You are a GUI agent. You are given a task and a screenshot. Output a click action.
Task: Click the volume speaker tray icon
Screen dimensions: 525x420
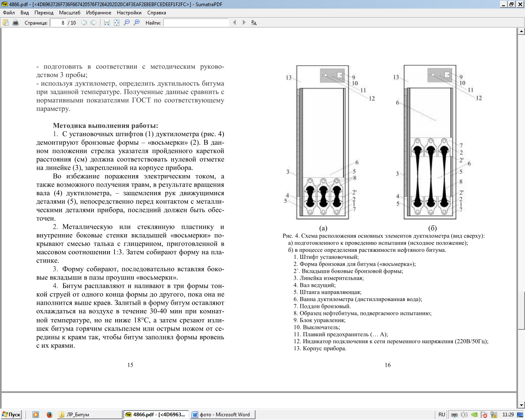pyautogui.click(x=464, y=415)
